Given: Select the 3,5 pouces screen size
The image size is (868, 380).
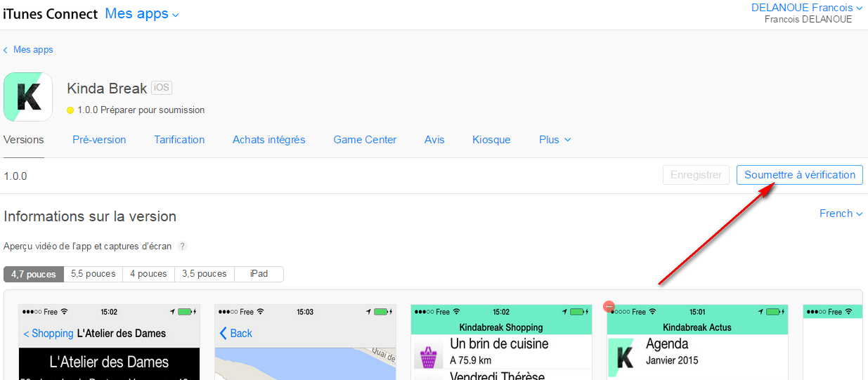Looking at the screenshot, I should tap(205, 274).
